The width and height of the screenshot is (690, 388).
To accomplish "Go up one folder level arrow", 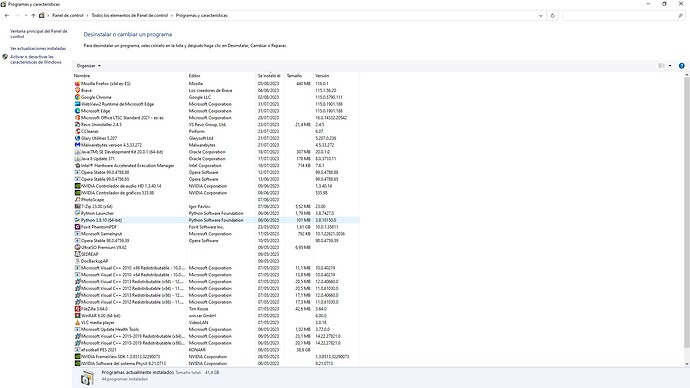I will (x=33, y=15).
